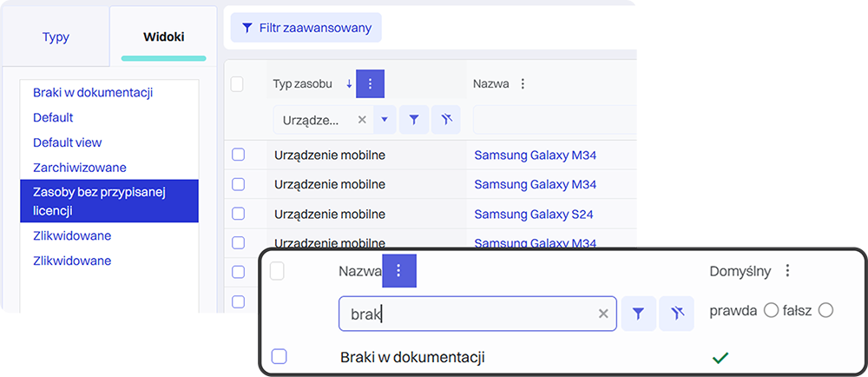Click the 'brak' name filter input field
Image resolution: width=868 pixels, height=377 pixels.
pos(469,314)
